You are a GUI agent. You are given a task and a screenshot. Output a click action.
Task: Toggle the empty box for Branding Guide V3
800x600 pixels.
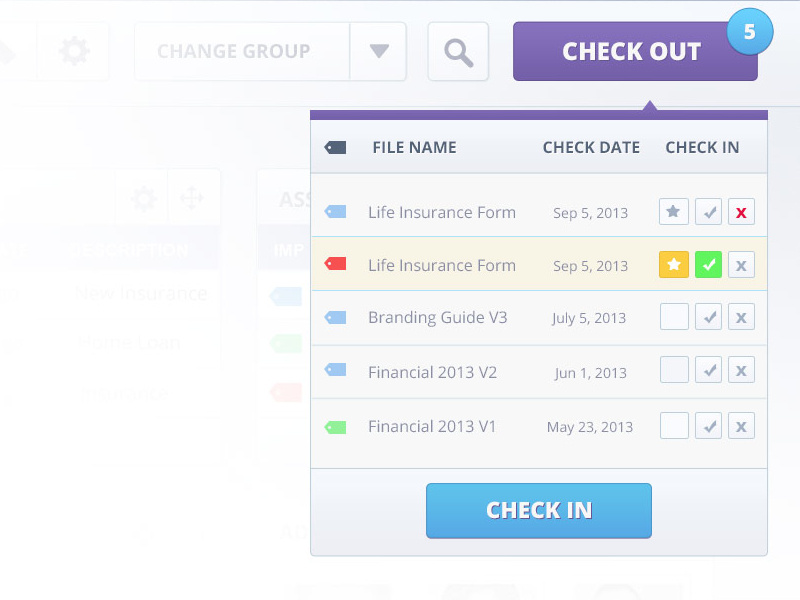674,318
